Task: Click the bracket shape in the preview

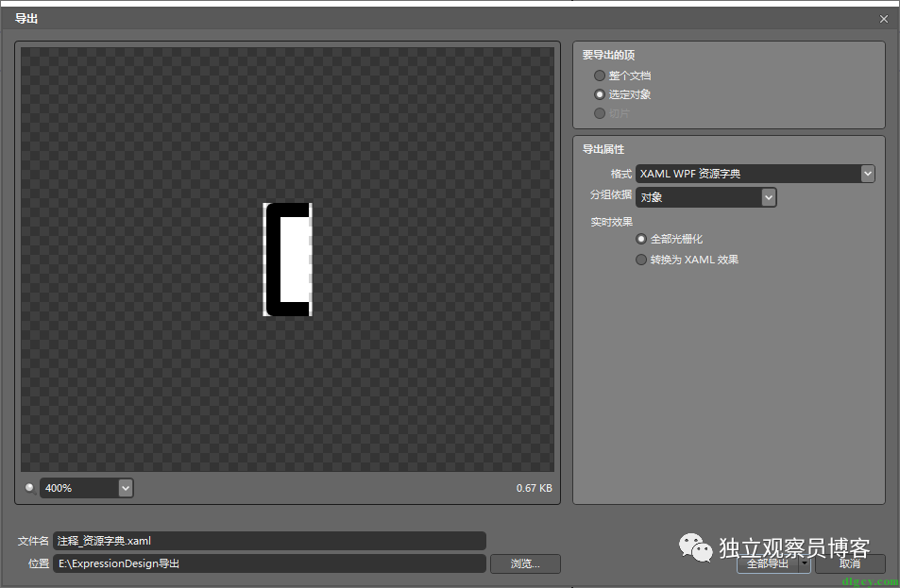Action: tap(287, 260)
